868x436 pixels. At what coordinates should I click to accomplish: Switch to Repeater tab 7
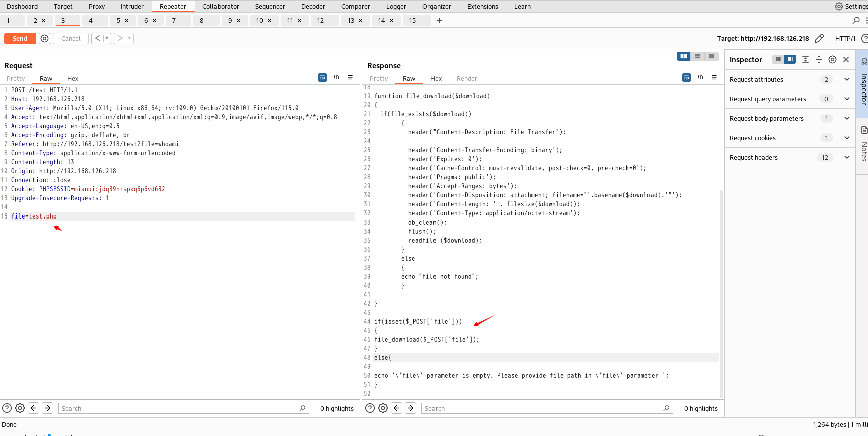click(178, 20)
